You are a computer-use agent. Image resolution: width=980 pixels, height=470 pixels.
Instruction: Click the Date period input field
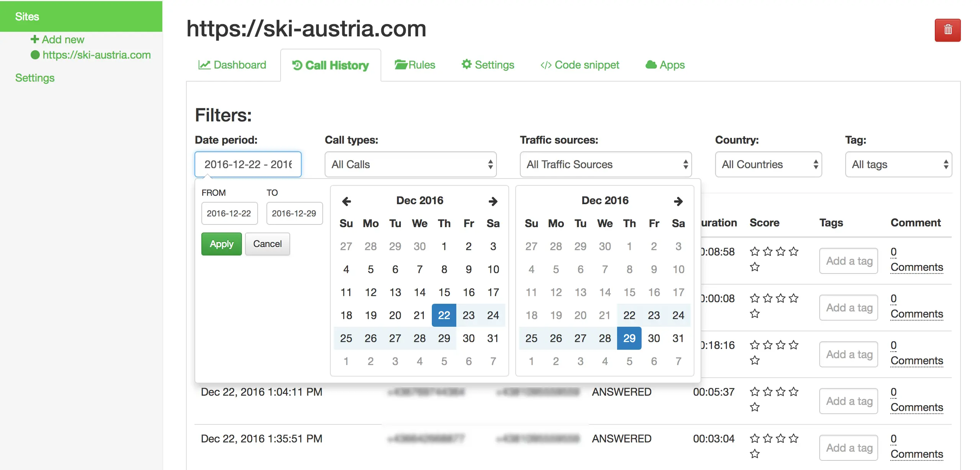pyautogui.click(x=248, y=164)
